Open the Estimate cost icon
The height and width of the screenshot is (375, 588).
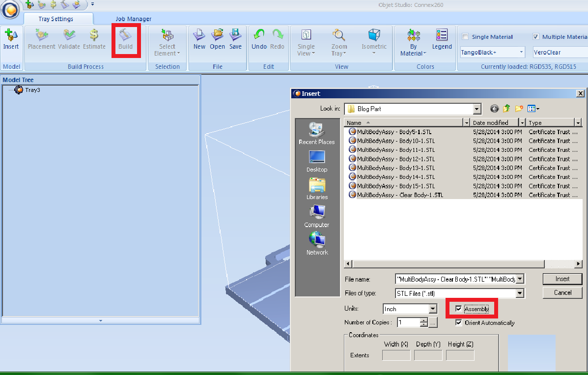tap(94, 35)
